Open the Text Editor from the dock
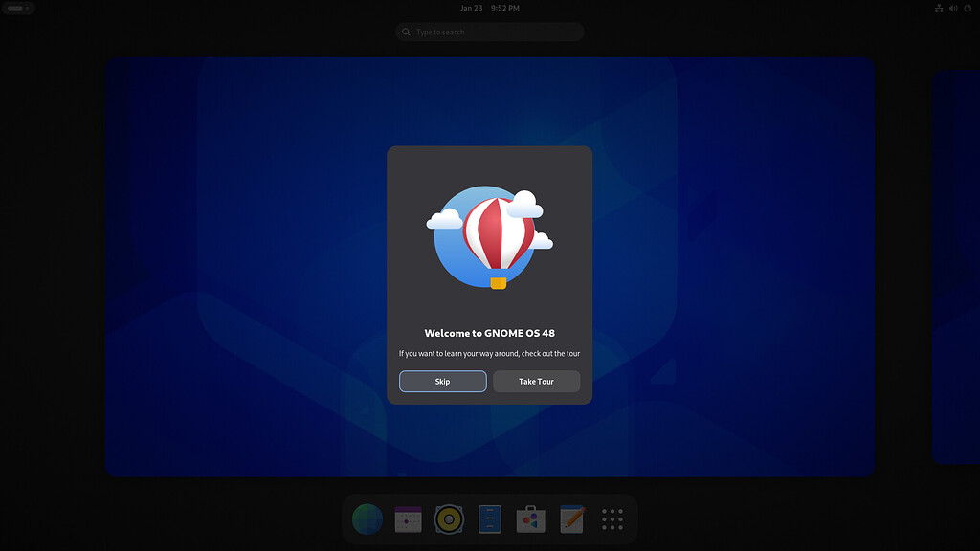The image size is (980, 551). [571, 519]
